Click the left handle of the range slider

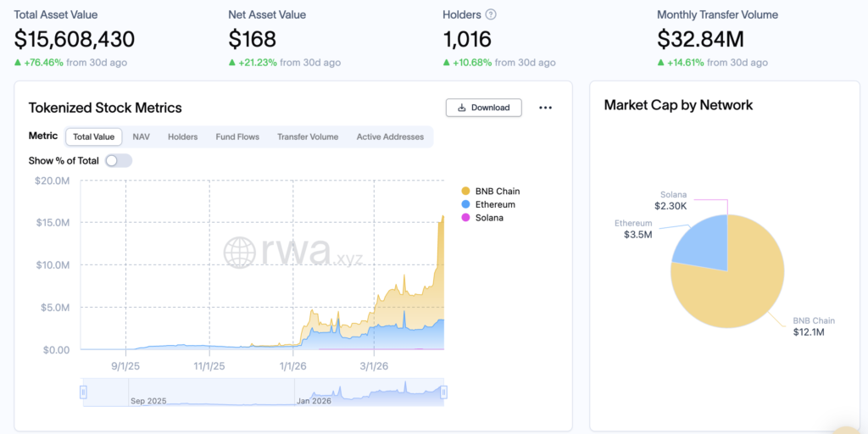[83, 392]
